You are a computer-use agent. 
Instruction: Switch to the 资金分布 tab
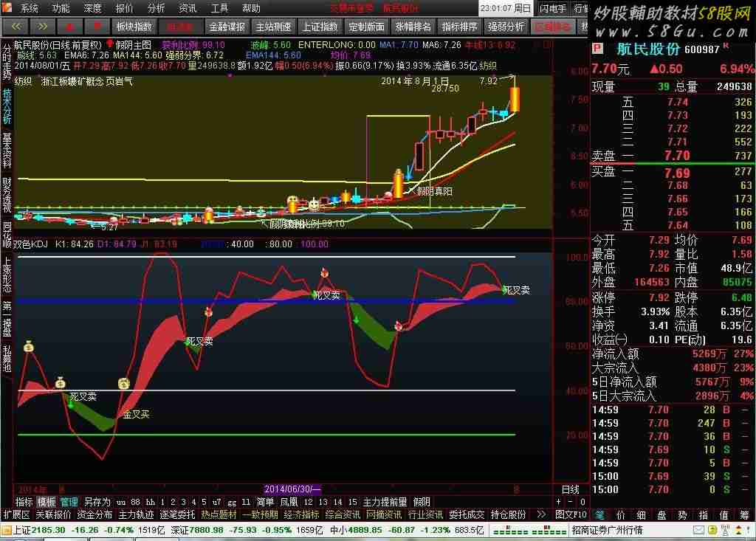click(x=94, y=515)
